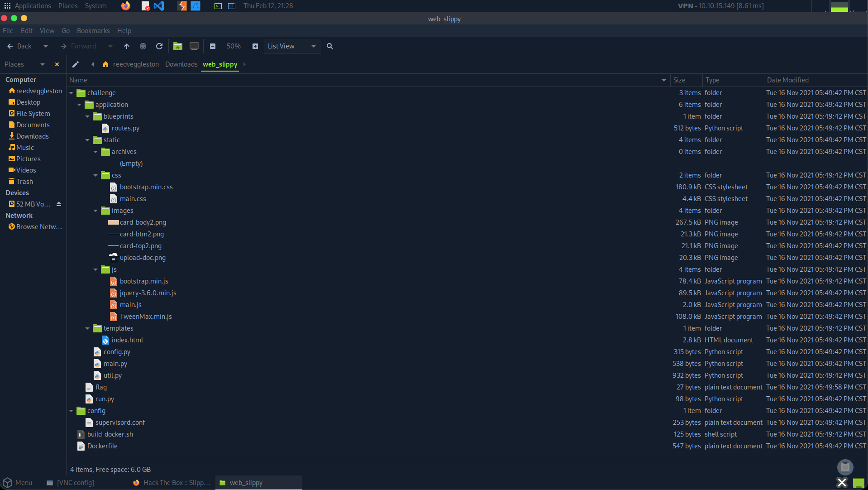868x490 pixels.
Task: Close the Places sidebar
Action: [57, 64]
